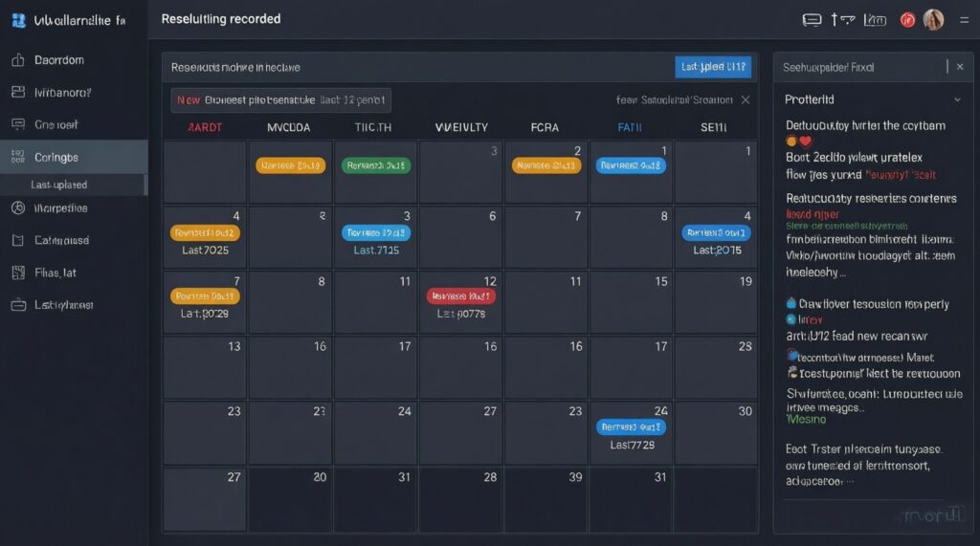
Task: Click the red notification icon in header
Action: click(907, 20)
